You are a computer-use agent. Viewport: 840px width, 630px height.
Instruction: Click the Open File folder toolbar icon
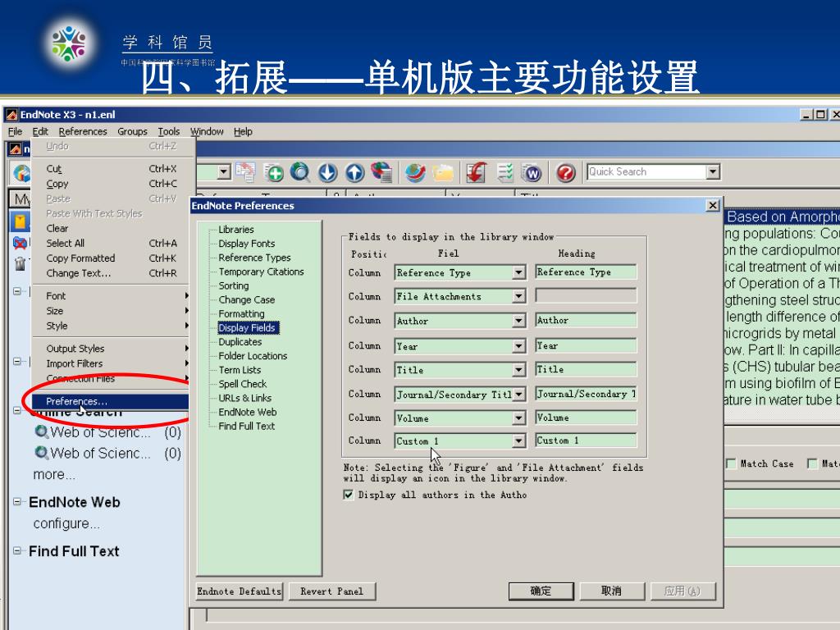coord(444,172)
